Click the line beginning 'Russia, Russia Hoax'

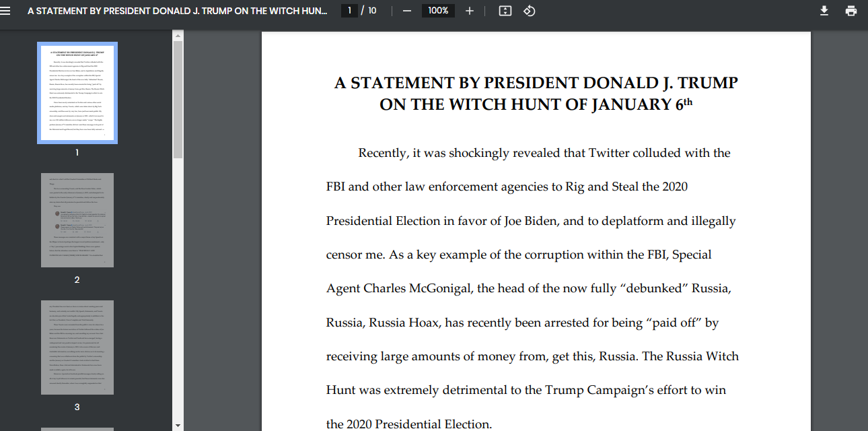click(523, 323)
